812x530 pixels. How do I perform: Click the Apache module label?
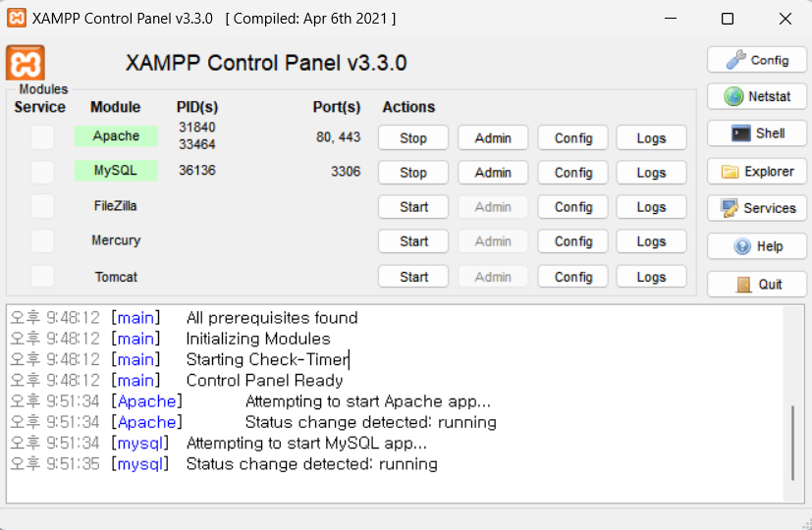pos(116,135)
